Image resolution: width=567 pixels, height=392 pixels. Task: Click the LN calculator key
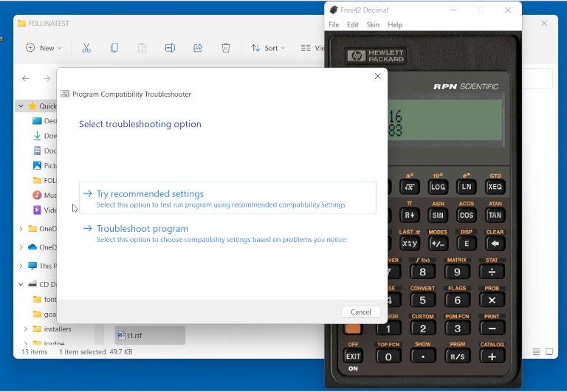click(x=466, y=187)
